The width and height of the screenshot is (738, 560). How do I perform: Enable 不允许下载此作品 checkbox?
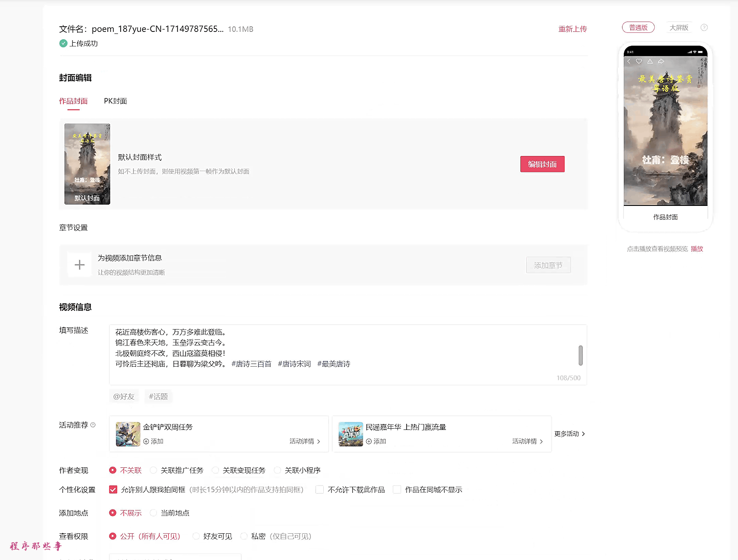[320, 490]
